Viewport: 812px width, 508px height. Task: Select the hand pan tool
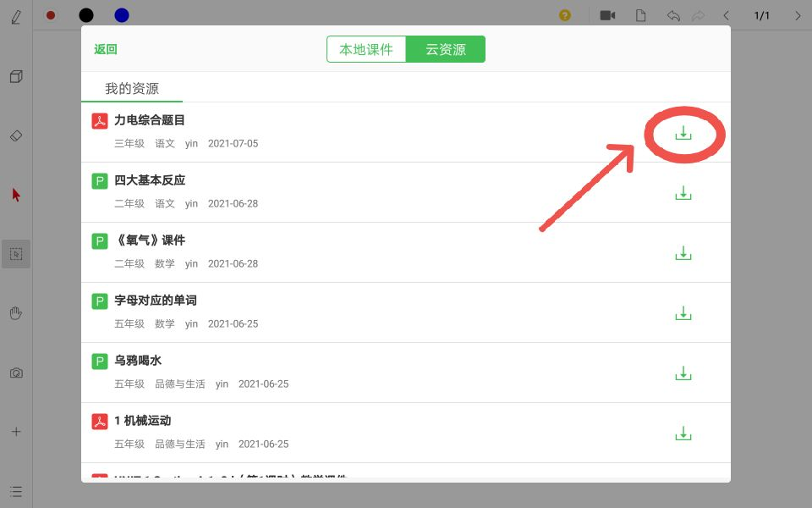16,313
